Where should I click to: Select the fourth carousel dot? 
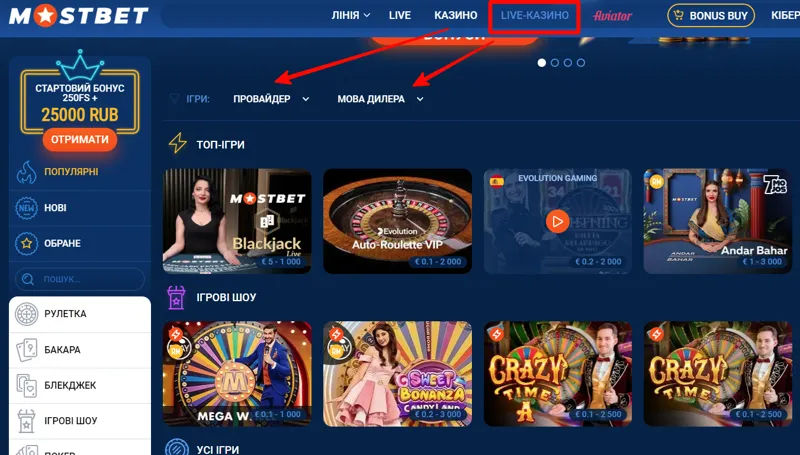[x=581, y=63]
